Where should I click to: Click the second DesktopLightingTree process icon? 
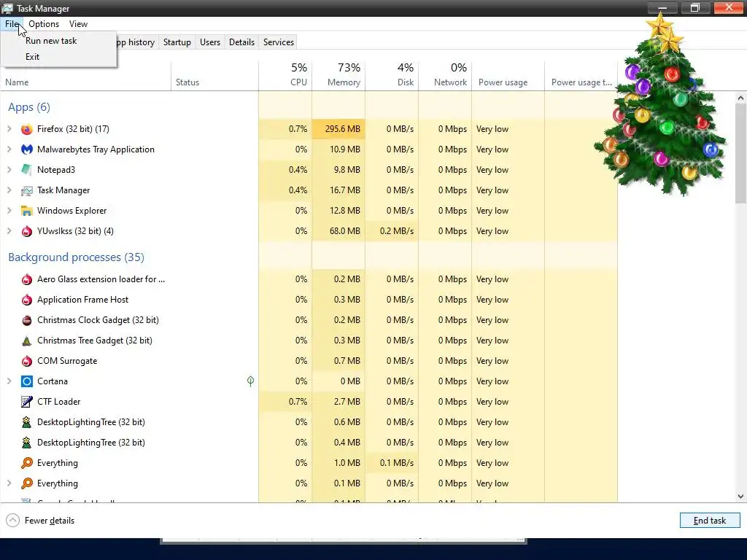pos(27,443)
